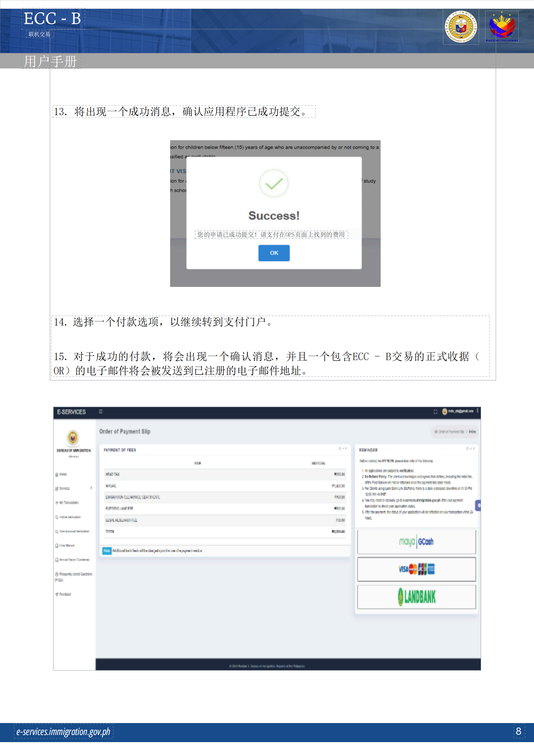This screenshot has width=534, height=756.
Task: Click the E-SERVICES brand title
Action: [x=71, y=412]
